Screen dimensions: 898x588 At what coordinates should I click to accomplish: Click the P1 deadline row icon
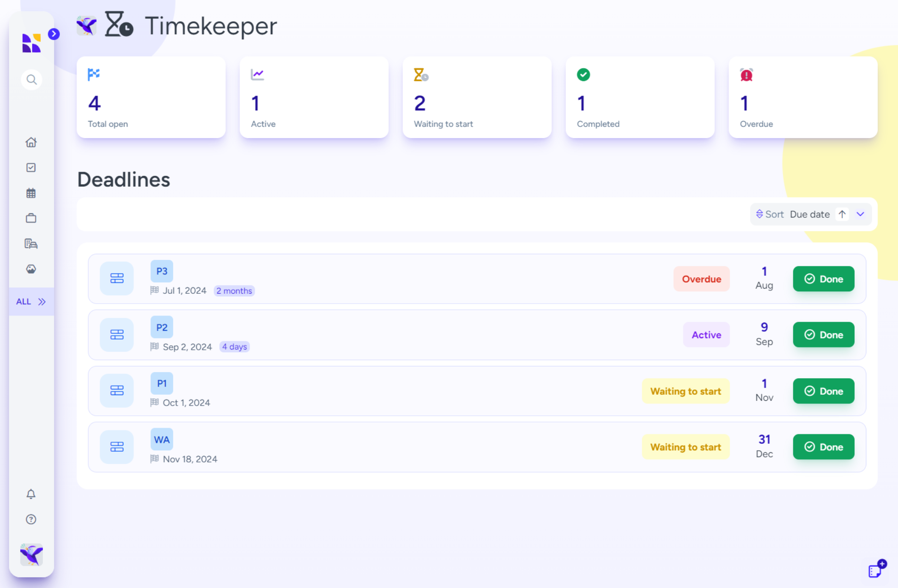(x=117, y=390)
